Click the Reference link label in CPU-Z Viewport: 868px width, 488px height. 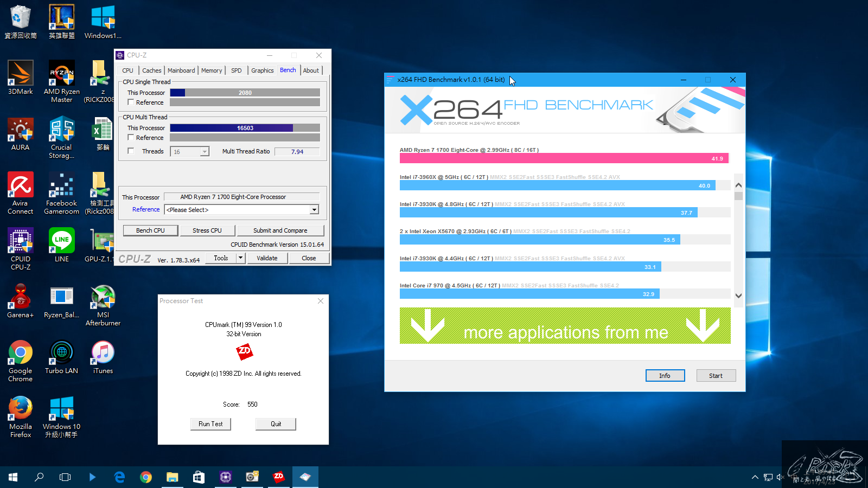click(x=146, y=209)
